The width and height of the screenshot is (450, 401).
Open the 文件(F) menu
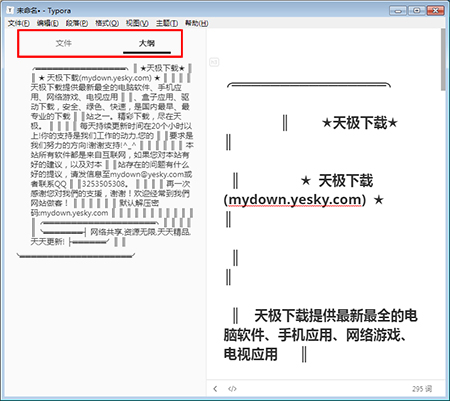click(19, 23)
